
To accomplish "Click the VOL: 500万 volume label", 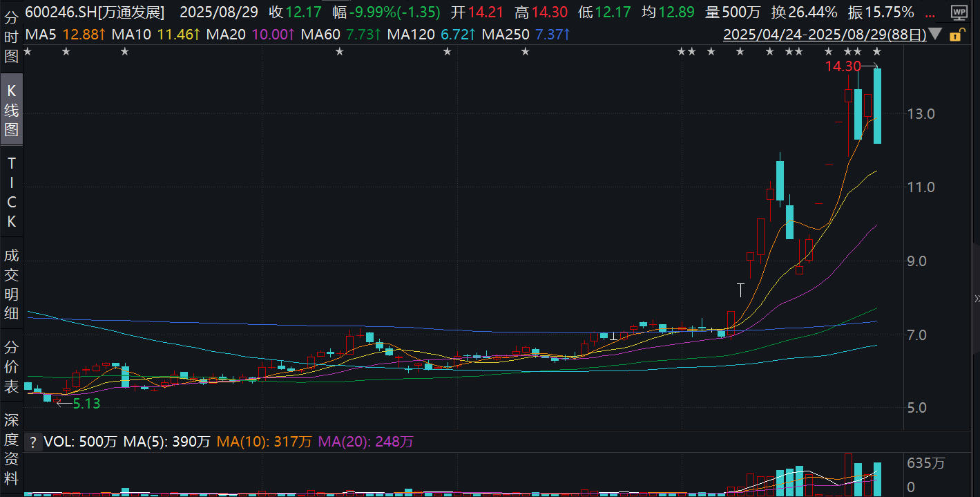I will click(81, 441).
